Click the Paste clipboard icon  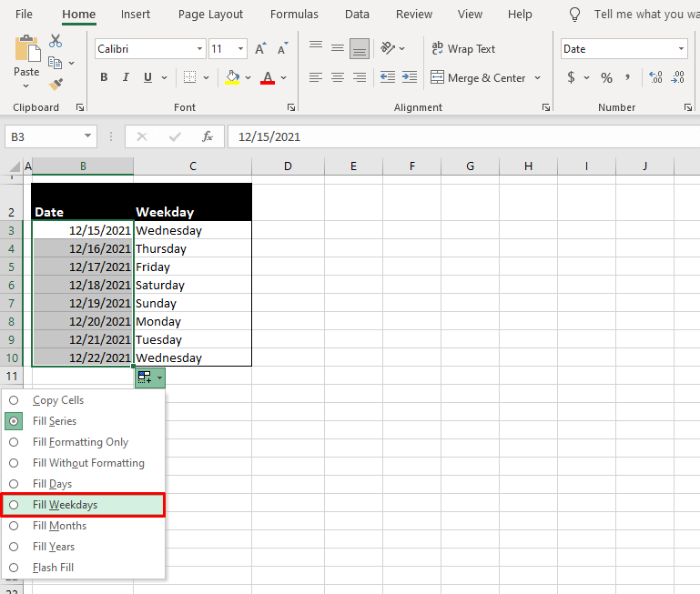26,48
